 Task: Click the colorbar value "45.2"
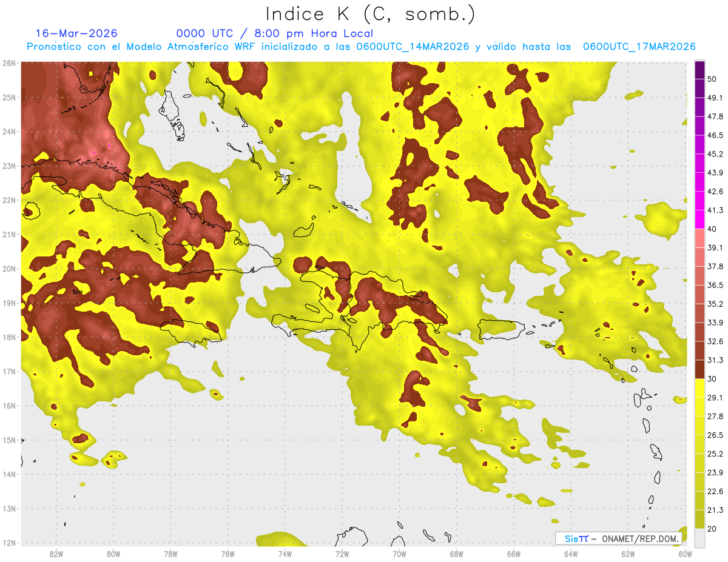715,153
